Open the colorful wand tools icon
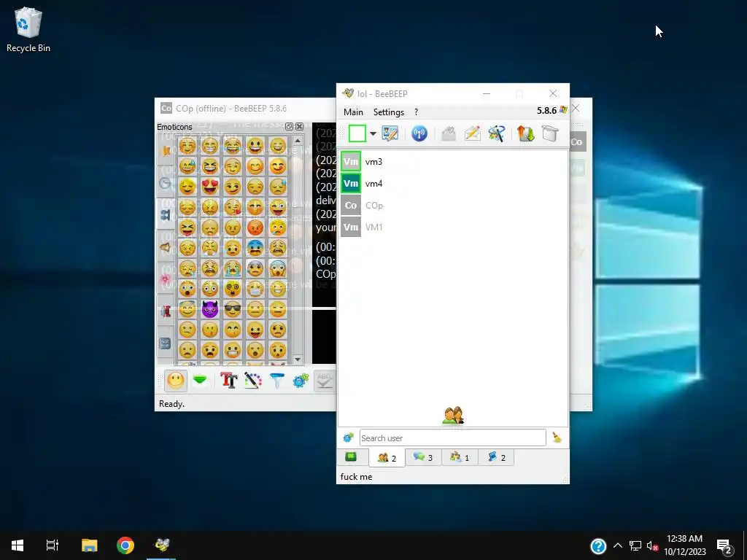The height and width of the screenshot is (560, 747). 496,133
